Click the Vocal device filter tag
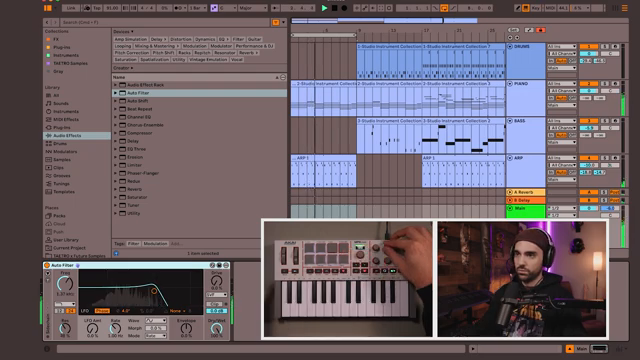Screen dimensions: 640x360 pyautogui.click(x=236, y=60)
